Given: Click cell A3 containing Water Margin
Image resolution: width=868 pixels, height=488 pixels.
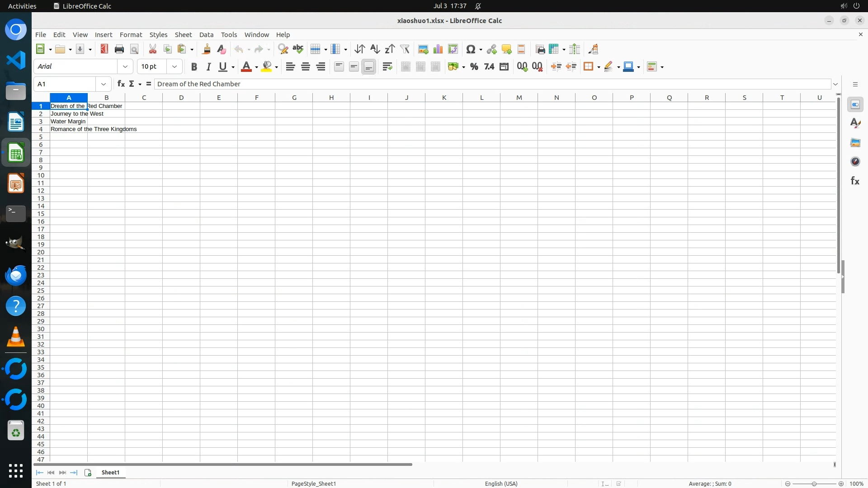Looking at the screenshot, I should tap(68, 122).
